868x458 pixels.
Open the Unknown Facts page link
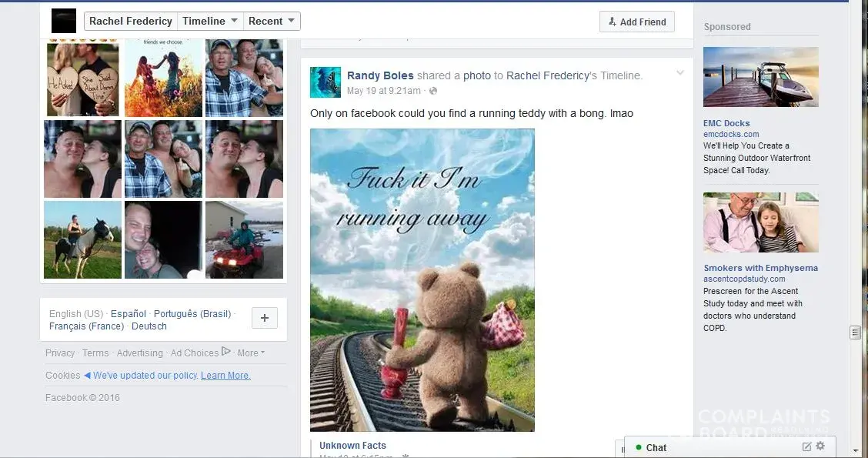[352, 445]
